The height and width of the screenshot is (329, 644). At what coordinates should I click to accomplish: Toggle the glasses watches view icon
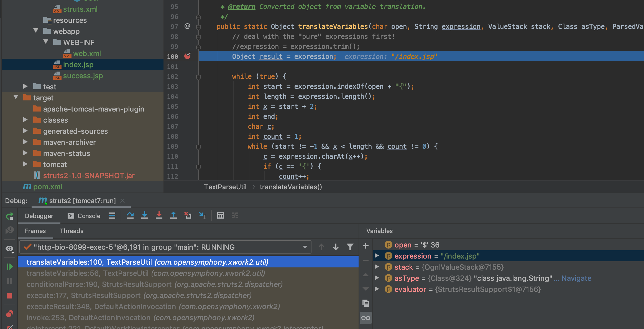[x=366, y=318]
